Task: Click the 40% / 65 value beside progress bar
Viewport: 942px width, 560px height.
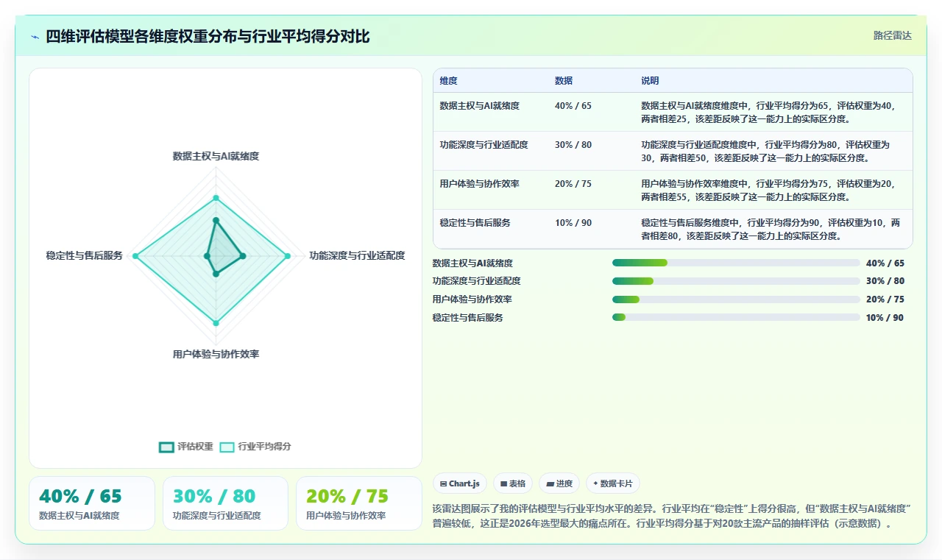Action: click(885, 263)
